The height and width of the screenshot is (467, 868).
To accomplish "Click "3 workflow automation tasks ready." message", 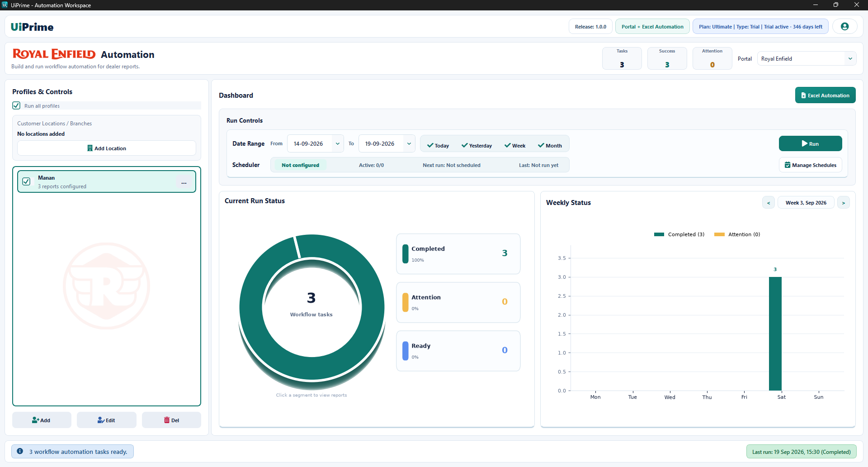I will tap(78, 452).
